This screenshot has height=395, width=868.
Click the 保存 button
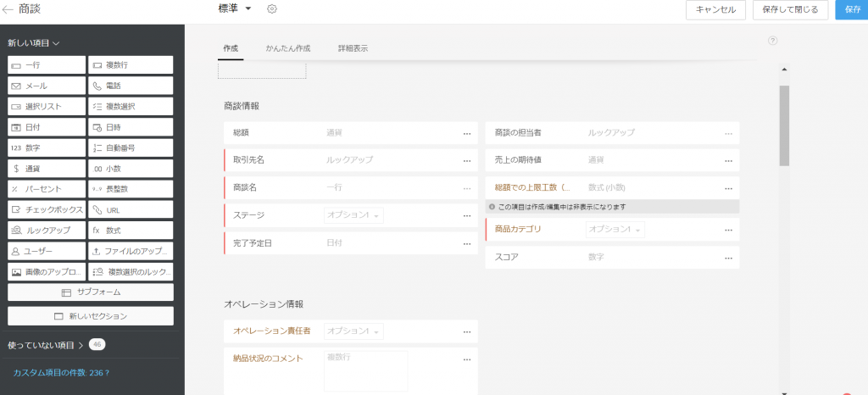click(x=851, y=9)
